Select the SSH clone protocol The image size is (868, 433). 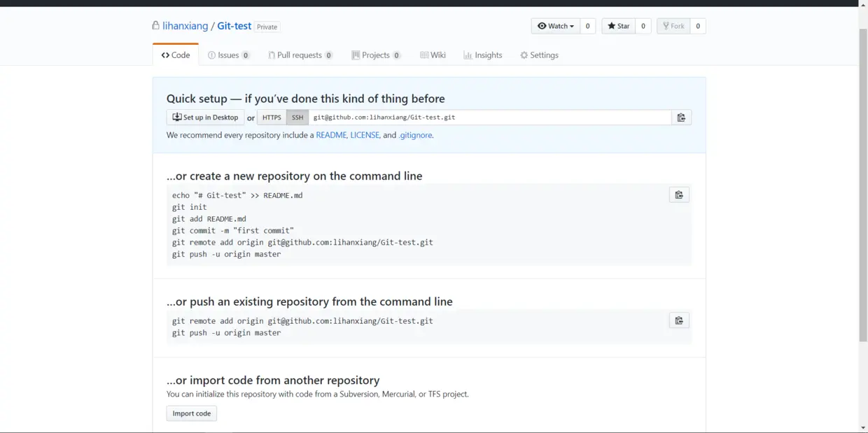point(297,118)
